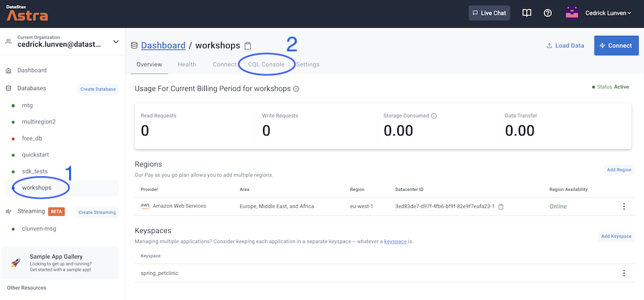Click the user avatar icon

[x=571, y=13]
